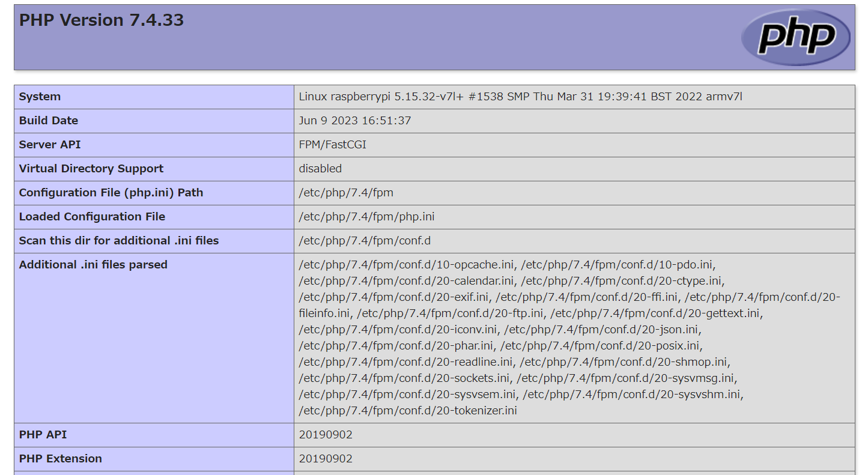Select the PHP Extension value 20190902
Viewport: 868px width, 475px height.
tap(326, 459)
